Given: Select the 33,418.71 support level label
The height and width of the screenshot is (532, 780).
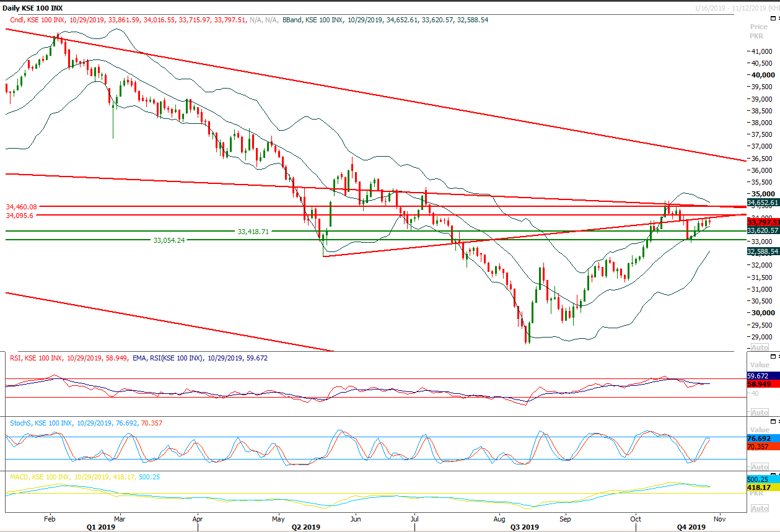Looking at the screenshot, I should click(253, 231).
